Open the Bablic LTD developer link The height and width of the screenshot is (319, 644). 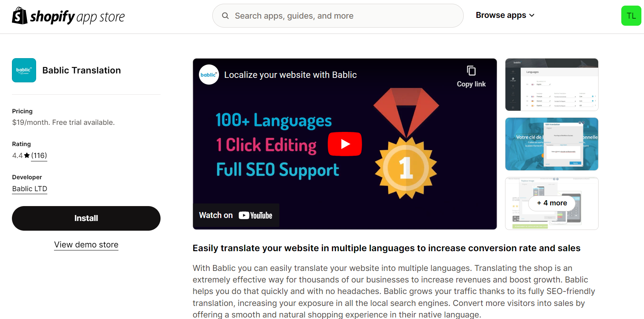tap(29, 189)
